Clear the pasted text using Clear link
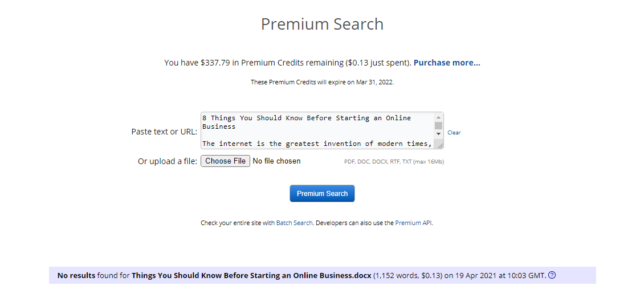This screenshot has width=644, height=302. 454,133
